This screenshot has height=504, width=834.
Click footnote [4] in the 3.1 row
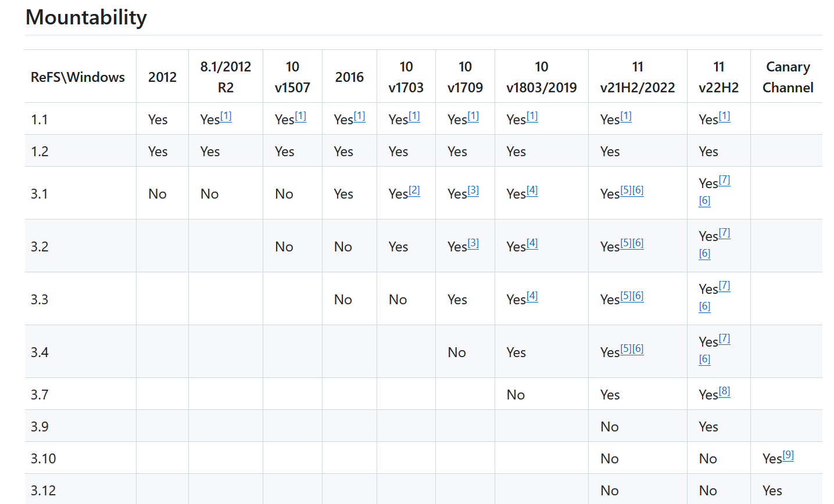(x=532, y=190)
